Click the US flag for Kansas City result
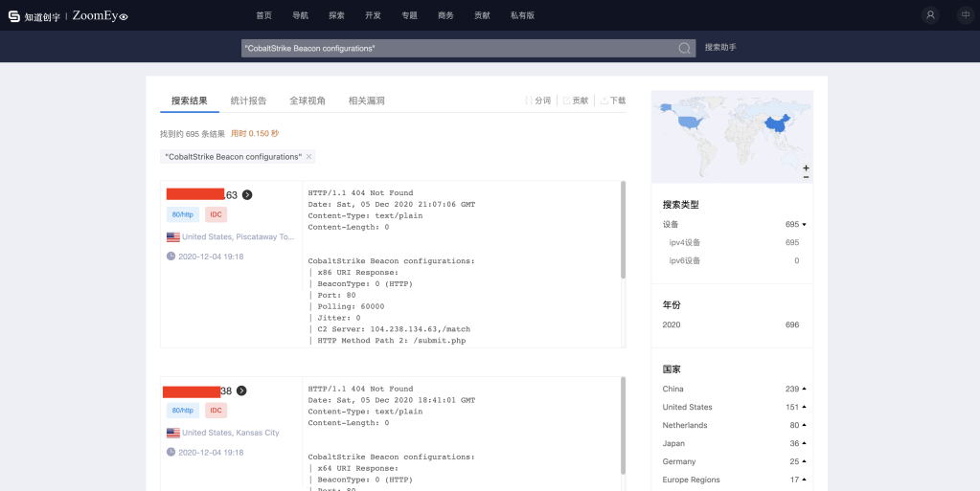The width and height of the screenshot is (980, 491). 173,433
